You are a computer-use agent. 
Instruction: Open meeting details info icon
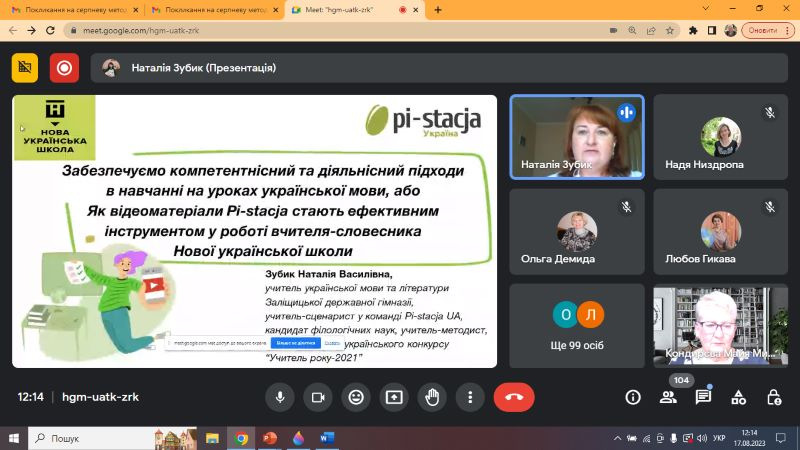coord(633,397)
